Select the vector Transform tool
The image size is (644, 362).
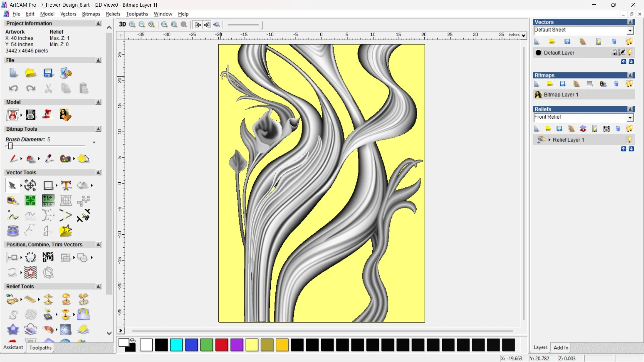30,185
